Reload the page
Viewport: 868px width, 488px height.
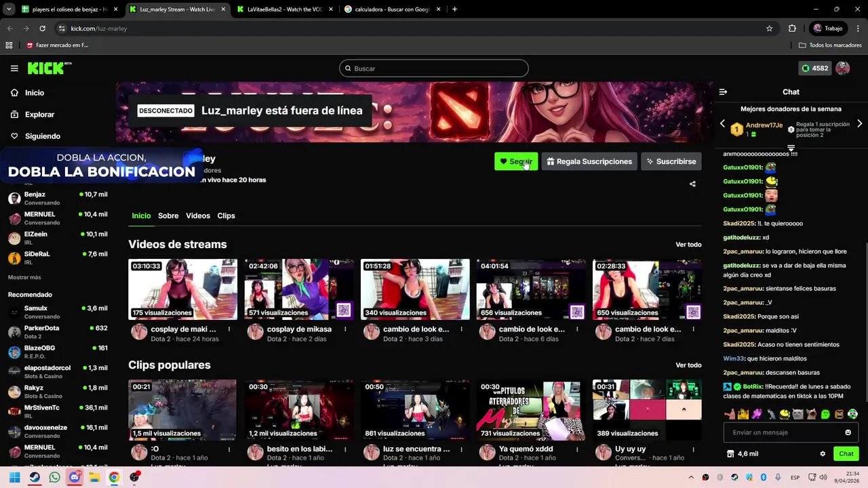[42, 28]
